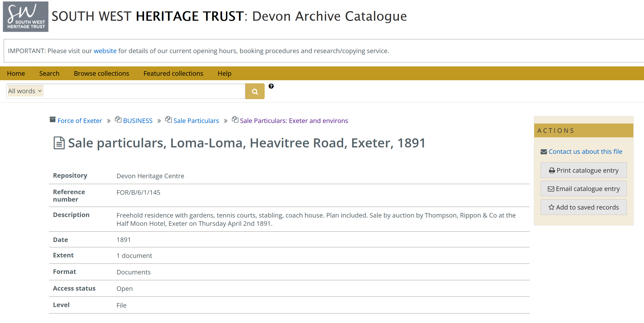Viewport: 644px width, 323px height.
Task: Click folder icon beside Exeter and environs breadcrumb
Action: coord(235,120)
